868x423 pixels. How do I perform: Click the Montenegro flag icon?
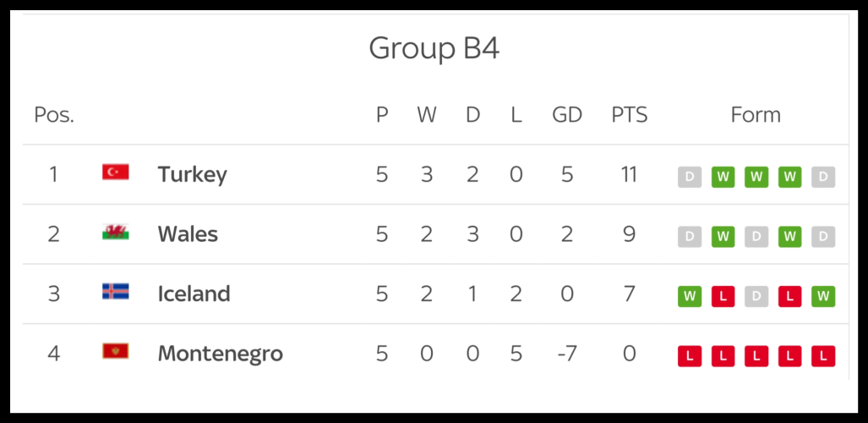point(115,351)
